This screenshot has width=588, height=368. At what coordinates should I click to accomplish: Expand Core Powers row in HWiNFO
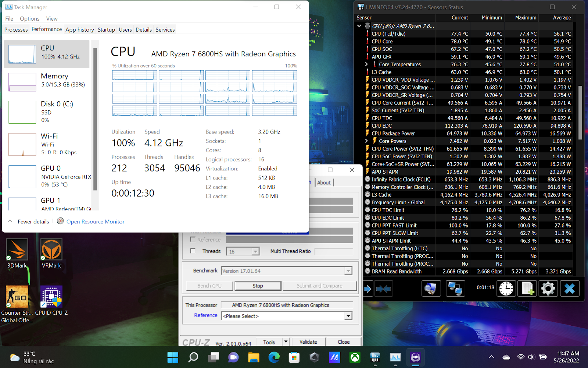366,141
